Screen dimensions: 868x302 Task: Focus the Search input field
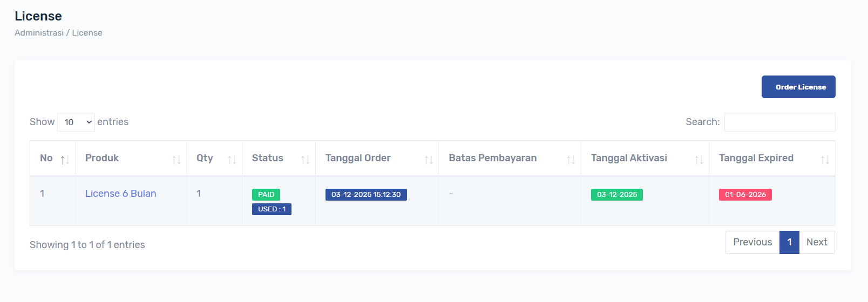(x=779, y=122)
